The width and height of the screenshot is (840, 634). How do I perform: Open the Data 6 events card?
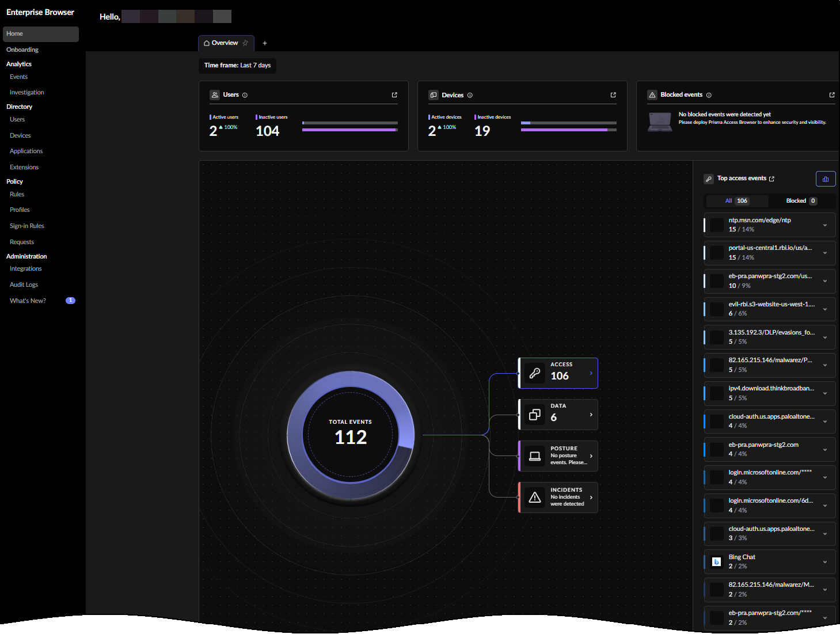[x=558, y=415]
